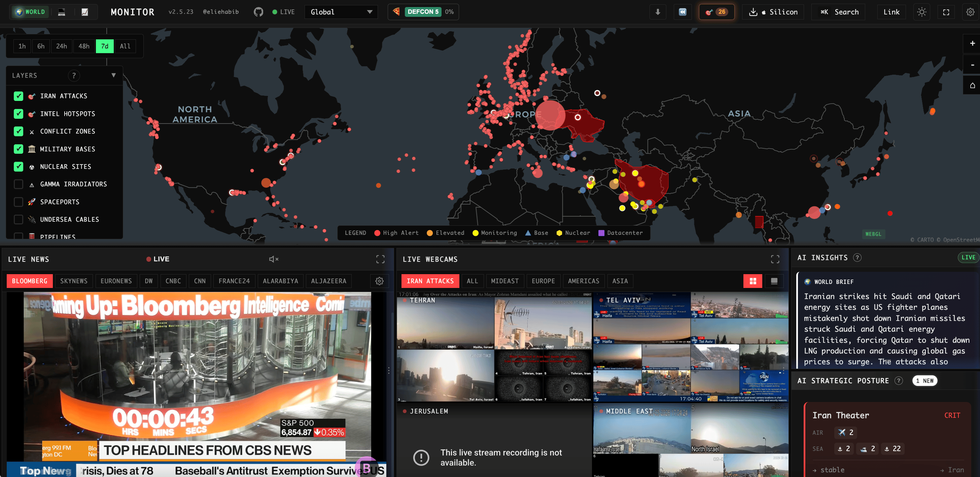The height and width of the screenshot is (477, 980).
Task: Open the Global region dropdown
Action: [341, 12]
